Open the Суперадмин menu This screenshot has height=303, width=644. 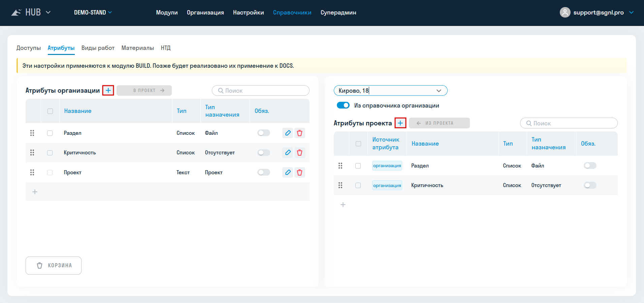[339, 12]
